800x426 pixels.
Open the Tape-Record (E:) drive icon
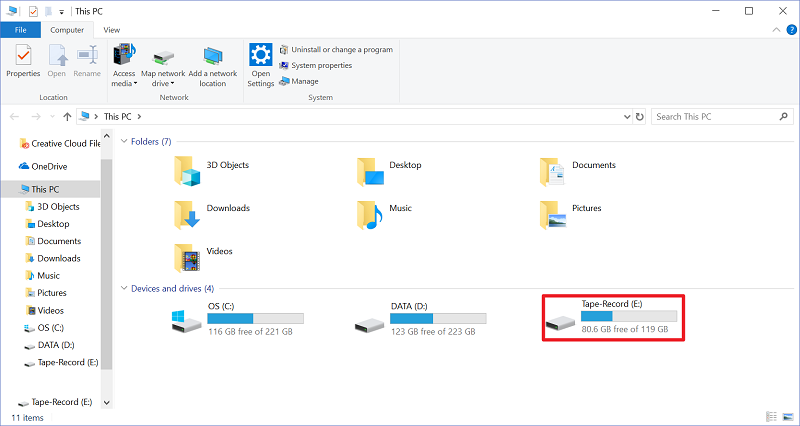(561, 322)
